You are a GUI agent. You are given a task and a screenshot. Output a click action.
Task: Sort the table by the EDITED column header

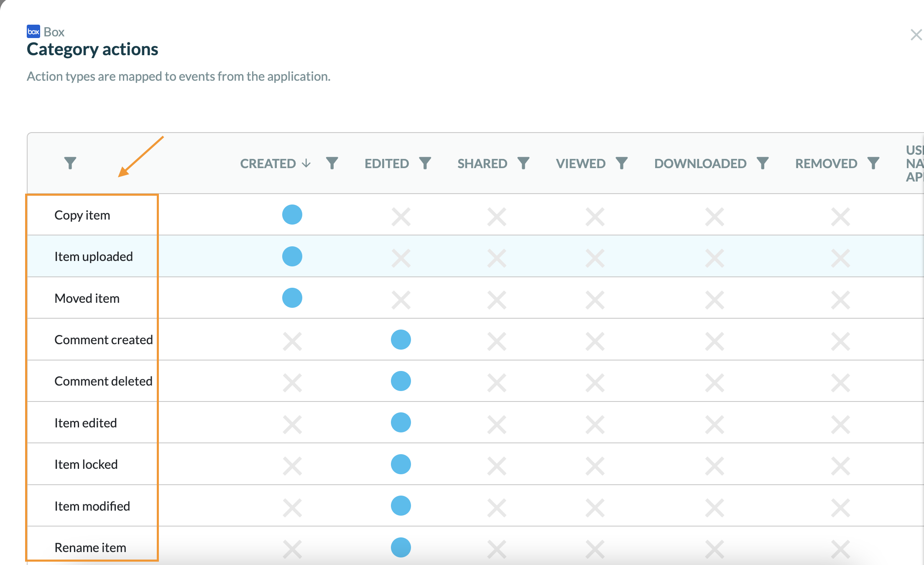[x=387, y=163]
